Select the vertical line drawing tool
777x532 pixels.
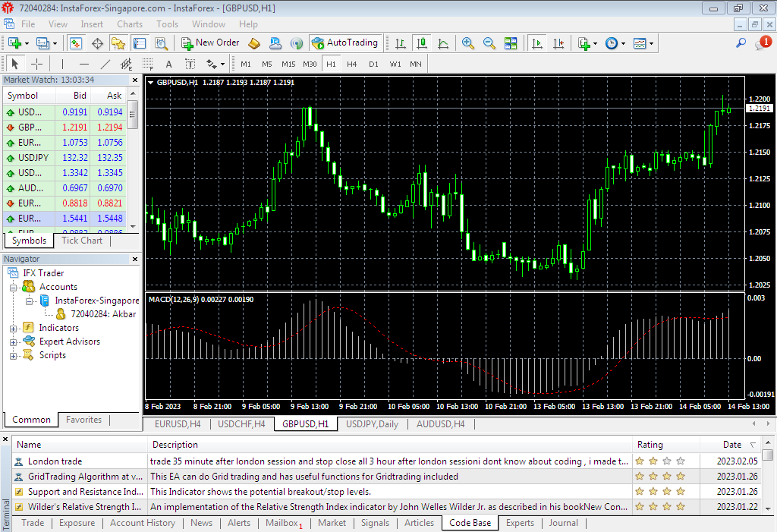click(62, 64)
